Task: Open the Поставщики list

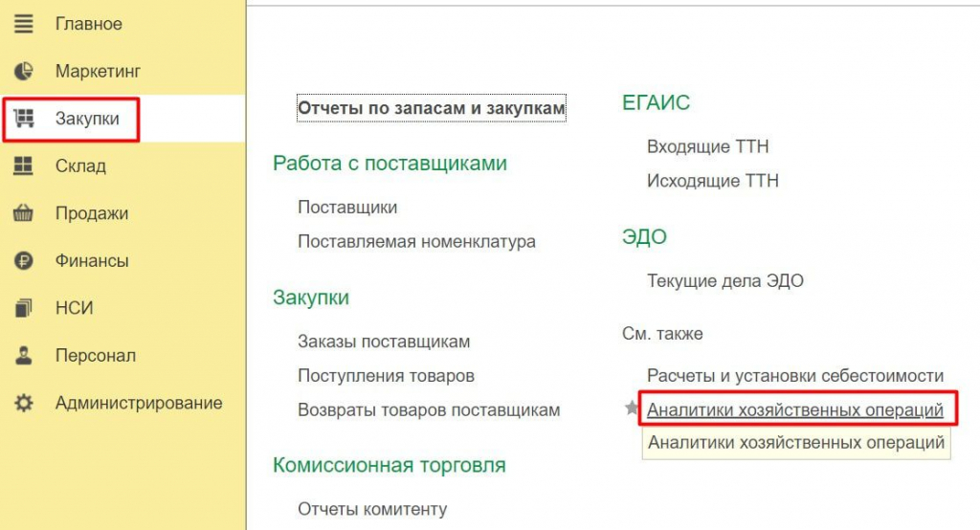Action: (347, 207)
